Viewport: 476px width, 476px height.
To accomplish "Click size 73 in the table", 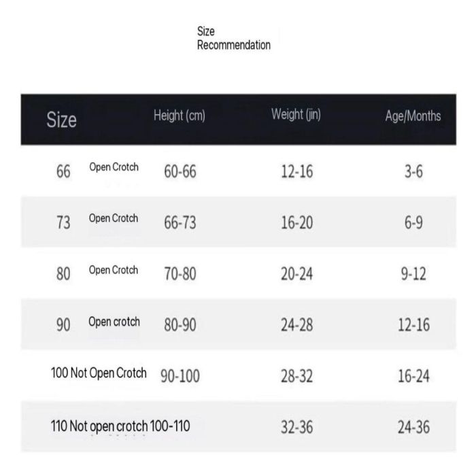I will click(x=63, y=222).
